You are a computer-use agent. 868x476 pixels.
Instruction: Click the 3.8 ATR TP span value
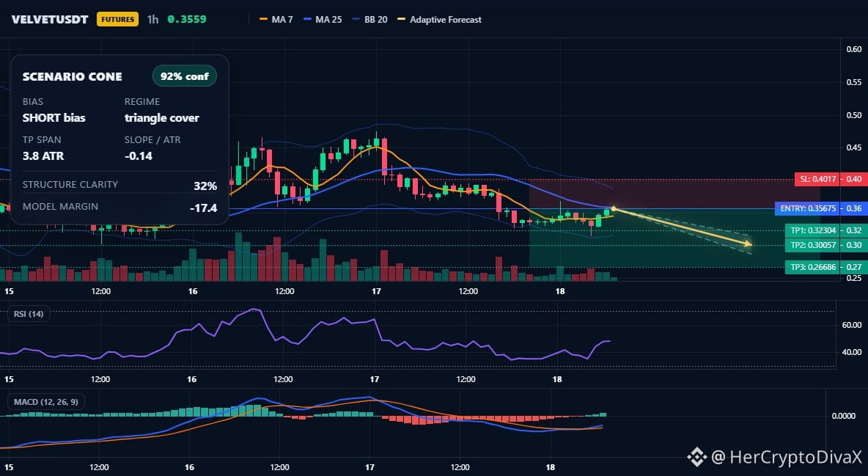(43, 155)
